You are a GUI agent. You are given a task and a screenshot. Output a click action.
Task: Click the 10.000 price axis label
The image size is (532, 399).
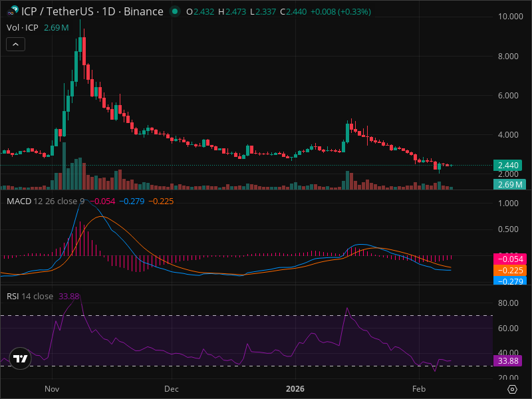510,16
